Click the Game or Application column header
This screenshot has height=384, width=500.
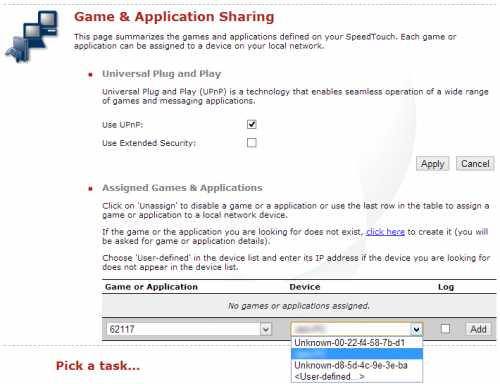tap(151, 287)
